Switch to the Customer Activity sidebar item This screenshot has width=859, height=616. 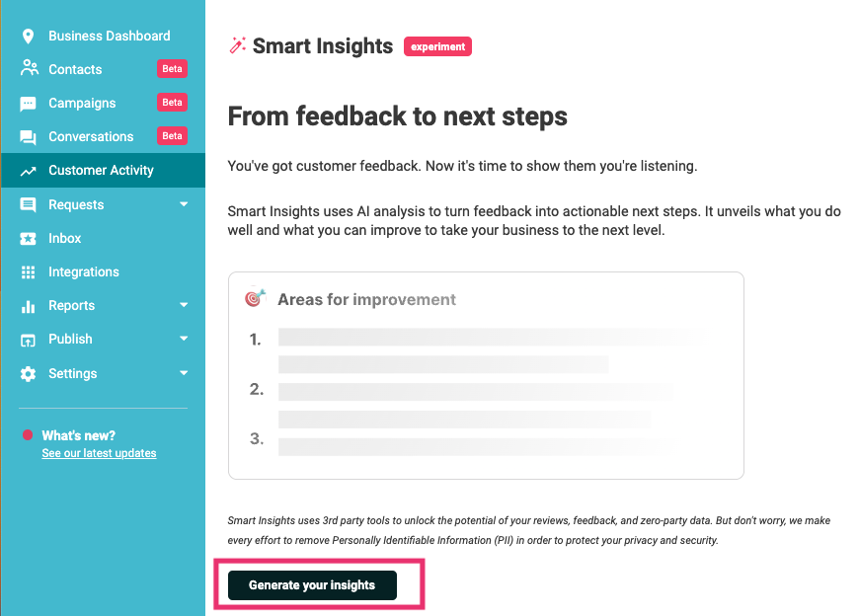coord(102,170)
